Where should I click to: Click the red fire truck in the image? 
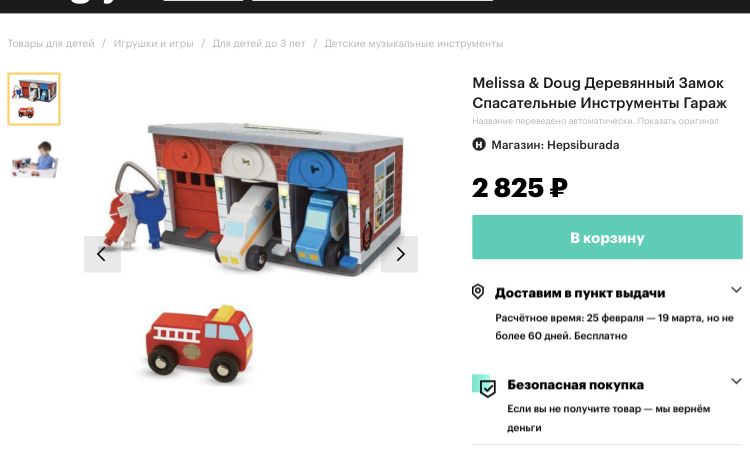[x=199, y=343]
